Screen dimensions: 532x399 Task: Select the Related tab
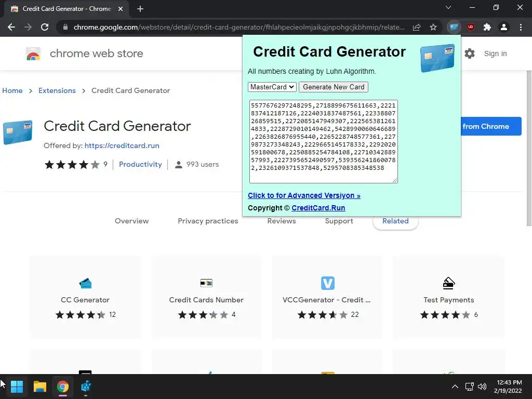(x=395, y=221)
